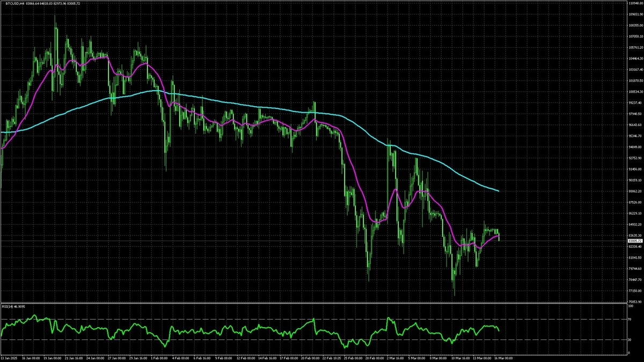Click the BTCUSD,H4 chart title text
The height and width of the screenshot is (362, 644).
click(16, 3)
